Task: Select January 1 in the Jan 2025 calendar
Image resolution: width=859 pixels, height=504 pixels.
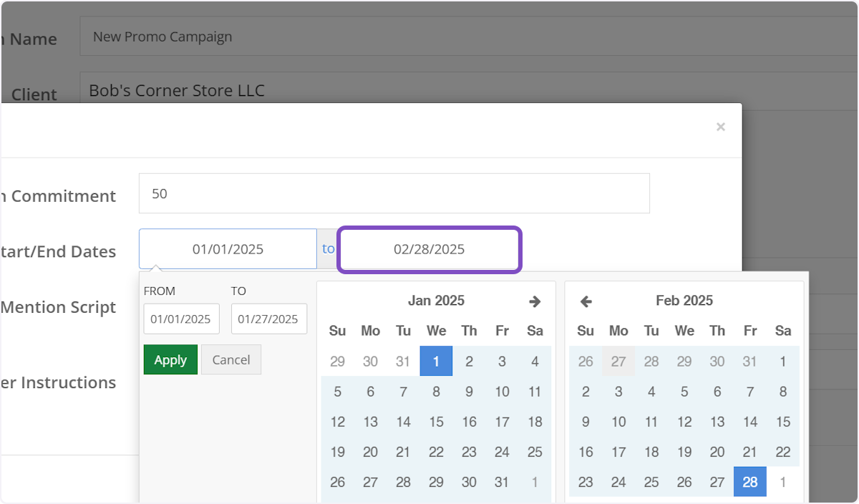Action: (x=436, y=362)
